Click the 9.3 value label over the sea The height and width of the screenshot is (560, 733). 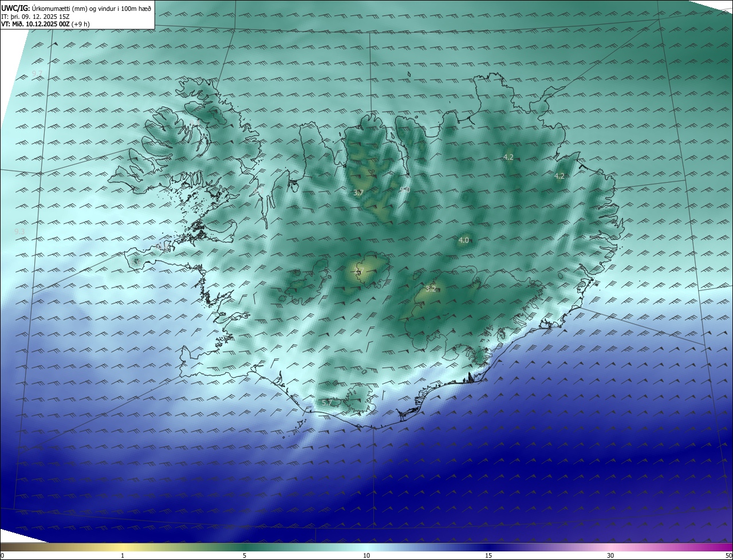pos(19,231)
